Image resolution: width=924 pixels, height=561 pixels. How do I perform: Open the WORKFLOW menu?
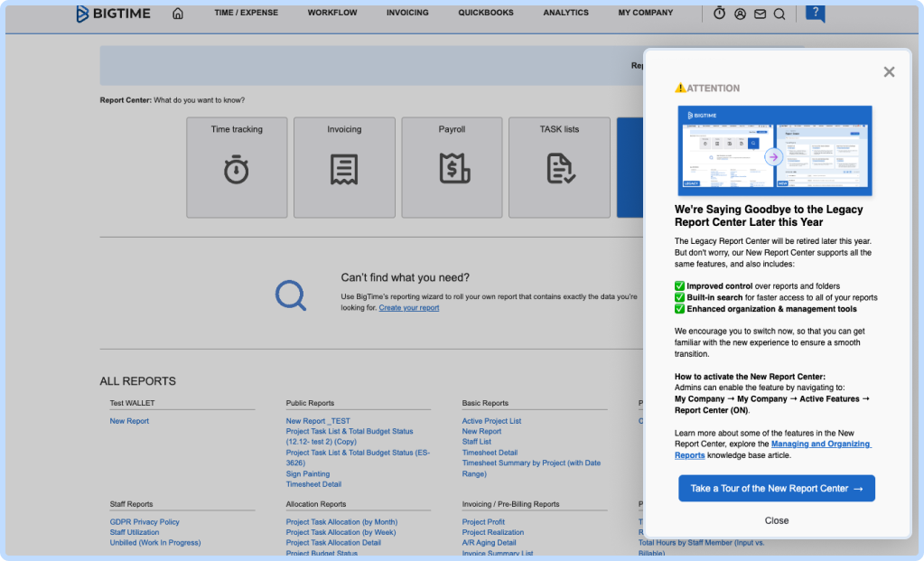pos(332,13)
